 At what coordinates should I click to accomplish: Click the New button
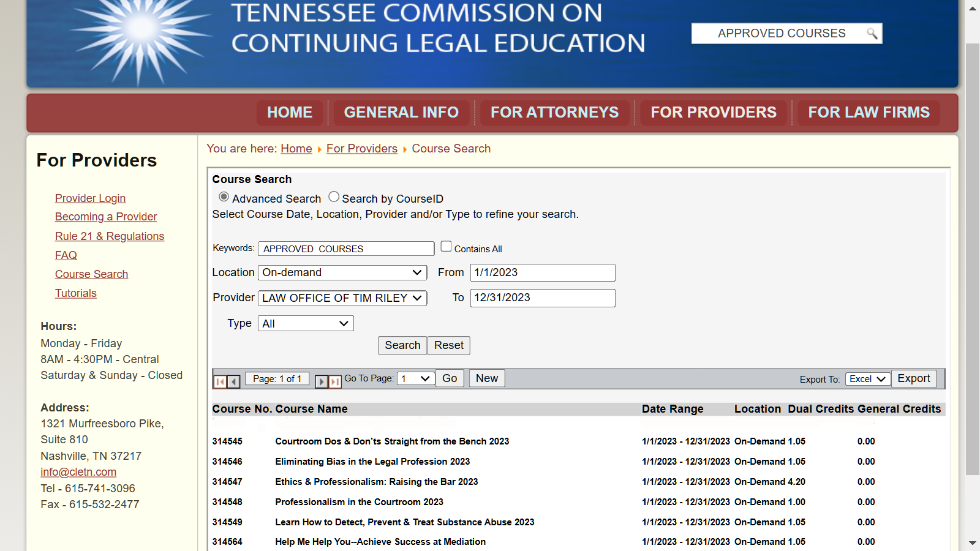[x=486, y=378]
